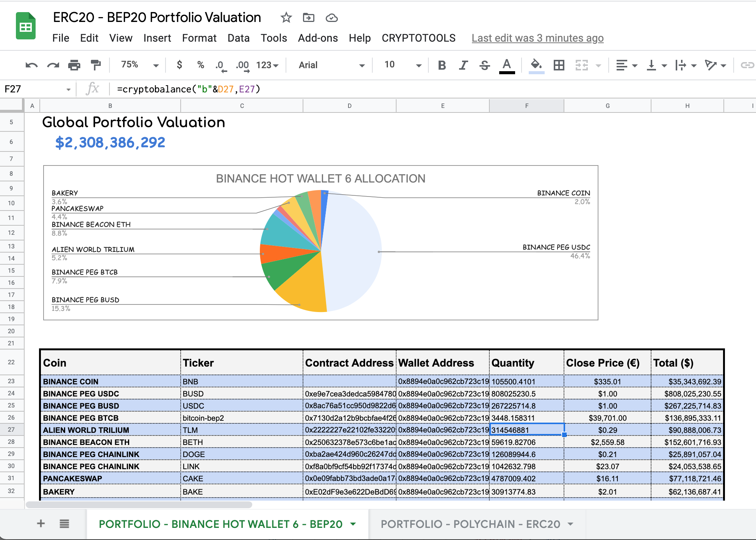
Task: Add a new sheet with plus button
Action: click(41, 523)
